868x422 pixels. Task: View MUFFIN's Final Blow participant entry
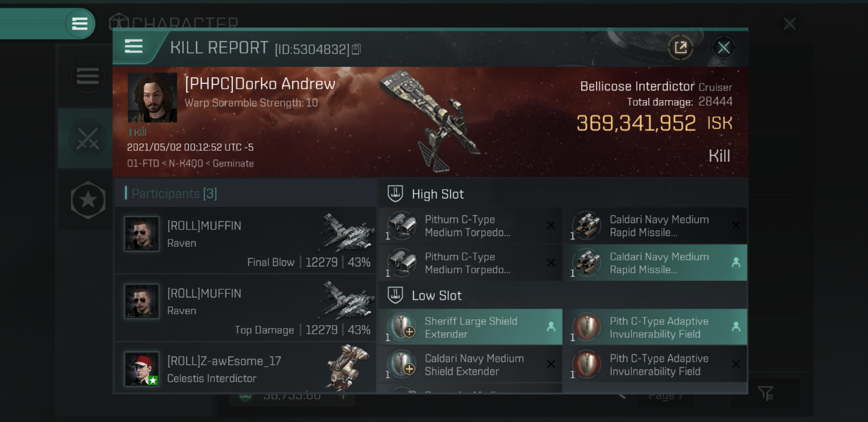point(245,241)
